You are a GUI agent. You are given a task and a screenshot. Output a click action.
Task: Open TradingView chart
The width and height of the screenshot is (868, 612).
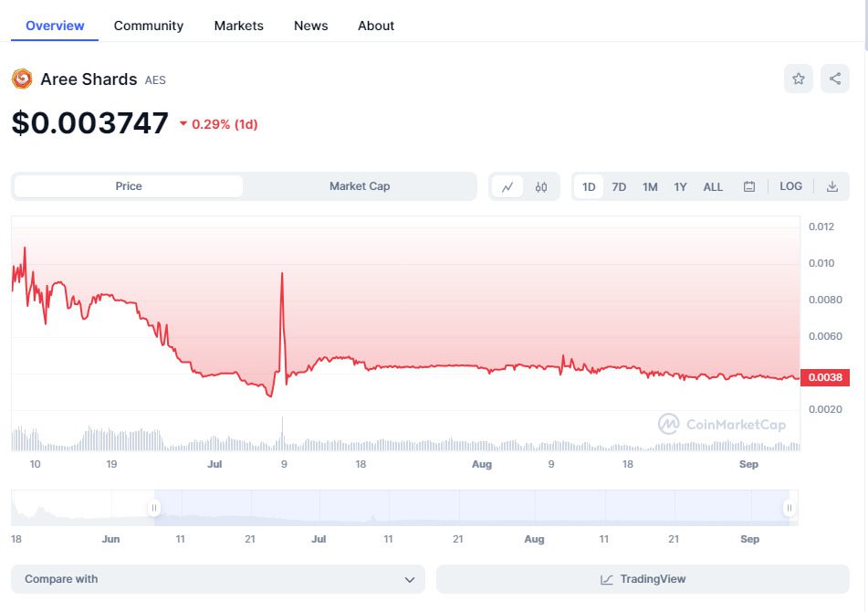(x=643, y=579)
